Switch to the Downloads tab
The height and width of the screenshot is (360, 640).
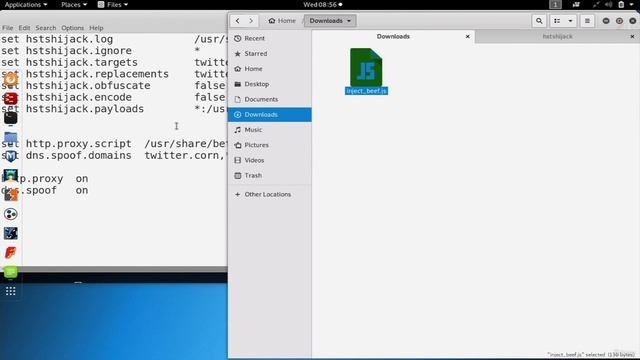[x=393, y=36]
